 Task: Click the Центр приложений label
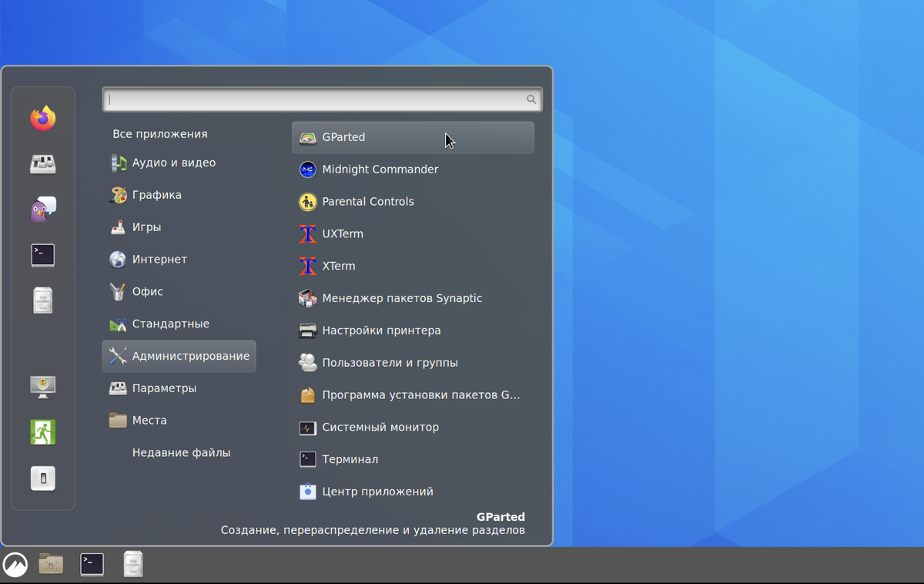click(378, 492)
